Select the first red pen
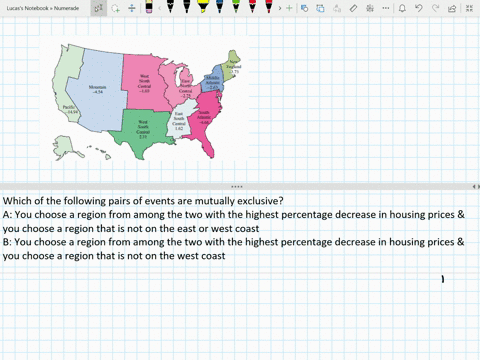Image resolution: width=480 pixels, height=360 pixels. 252,7
